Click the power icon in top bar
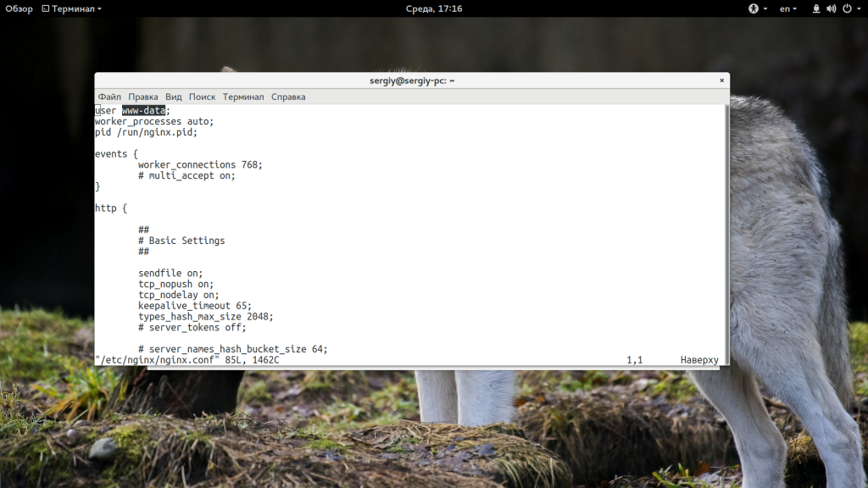868x488 pixels. 845,8
